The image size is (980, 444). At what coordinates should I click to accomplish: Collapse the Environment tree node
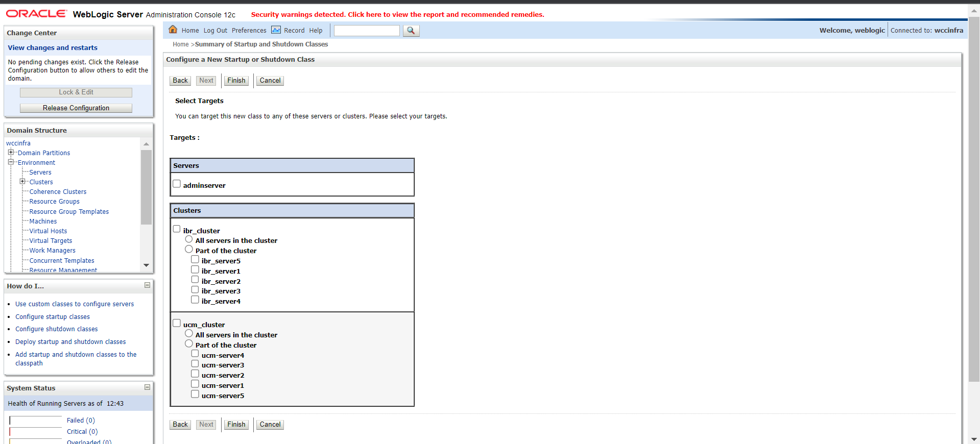point(10,162)
